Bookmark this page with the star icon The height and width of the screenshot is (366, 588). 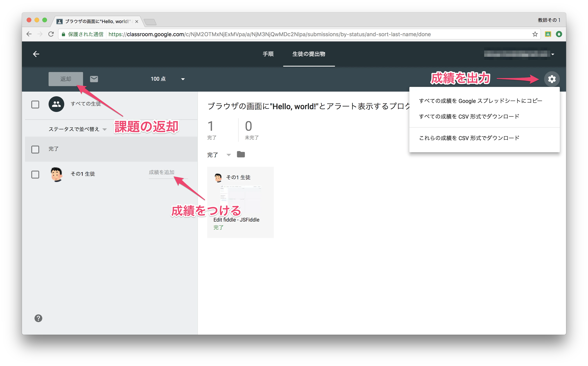click(535, 34)
